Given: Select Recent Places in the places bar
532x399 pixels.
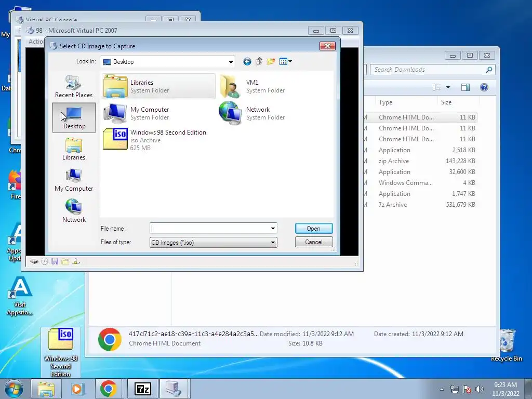Looking at the screenshot, I should (74, 87).
